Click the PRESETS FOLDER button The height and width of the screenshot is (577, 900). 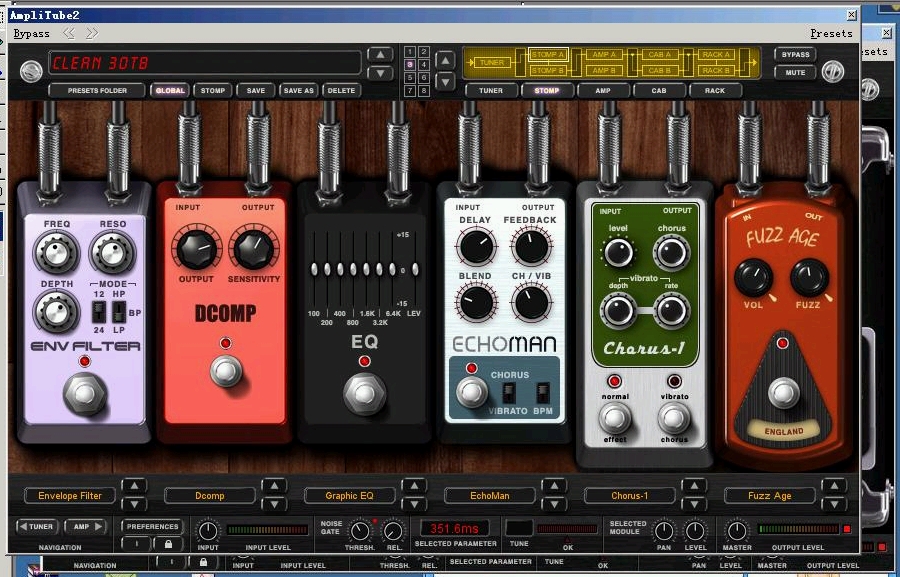click(x=97, y=91)
